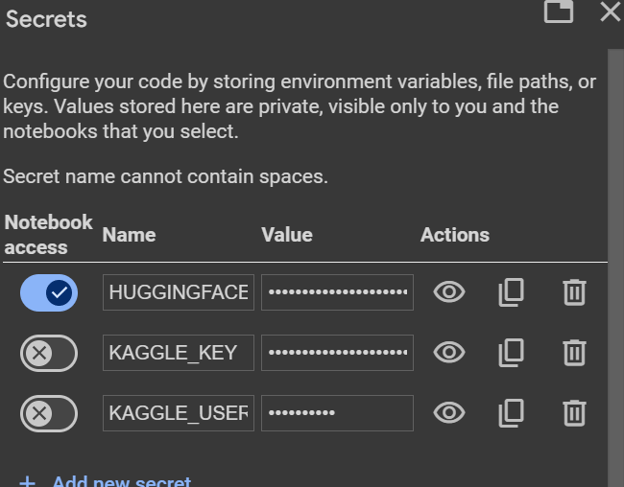The width and height of the screenshot is (624, 487).
Task: Copy the KAGGLE_KEY secret value
Action: (511, 353)
